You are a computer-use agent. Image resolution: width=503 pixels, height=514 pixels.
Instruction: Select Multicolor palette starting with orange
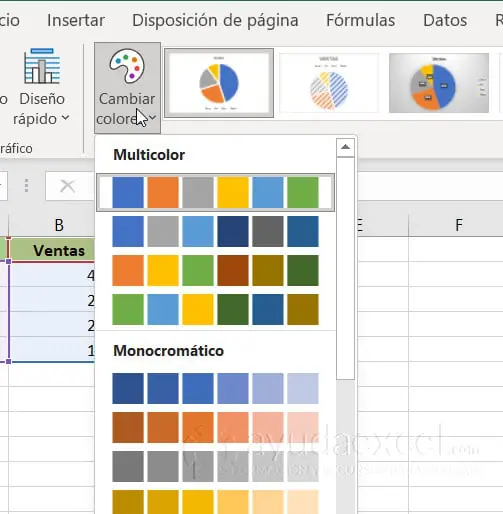215,270
